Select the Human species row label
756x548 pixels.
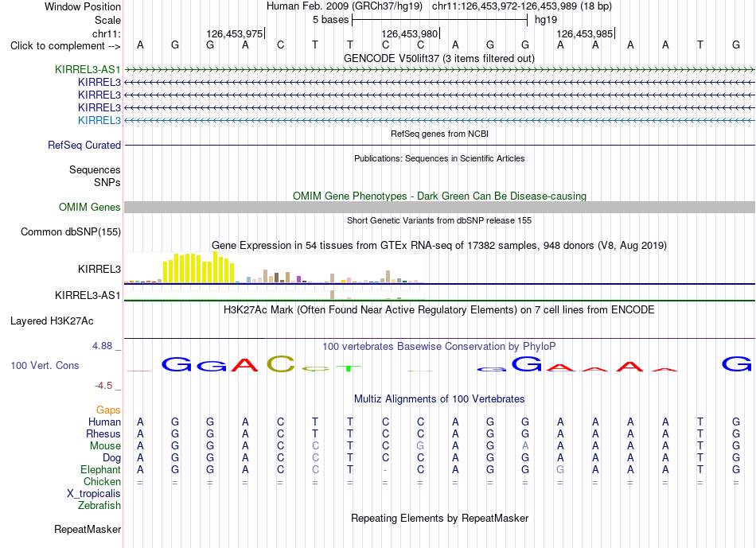coord(104,422)
